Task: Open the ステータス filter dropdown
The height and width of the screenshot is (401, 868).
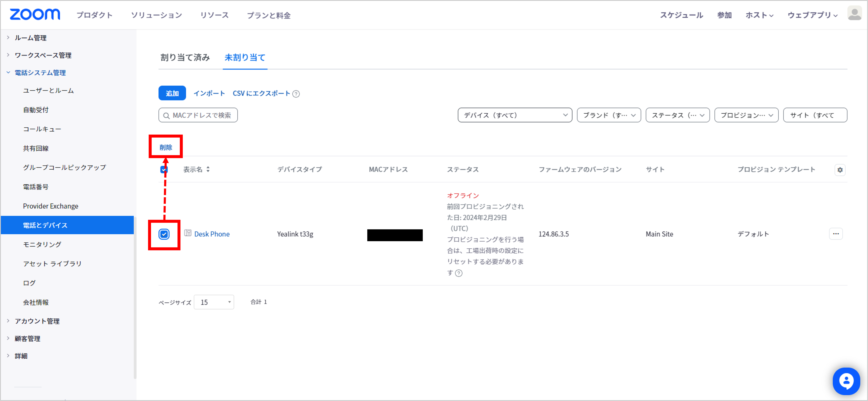Action: click(x=677, y=115)
